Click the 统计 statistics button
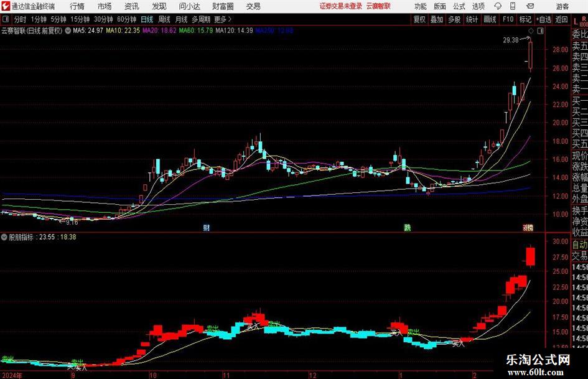 472,19
